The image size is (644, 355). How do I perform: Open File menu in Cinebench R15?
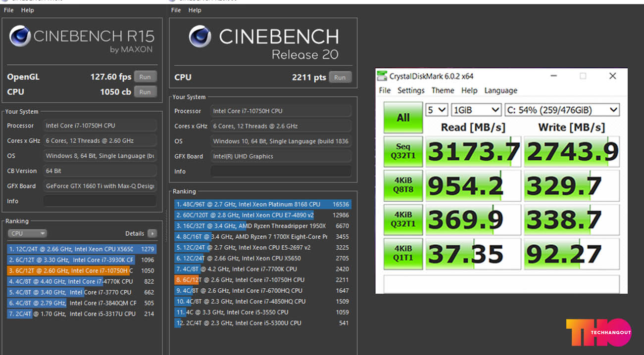(x=8, y=10)
